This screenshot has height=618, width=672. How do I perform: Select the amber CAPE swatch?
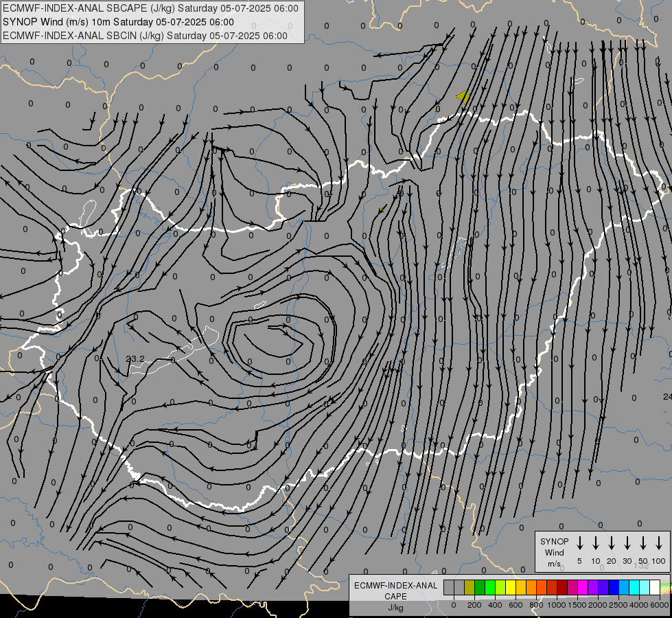tap(521, 588)
